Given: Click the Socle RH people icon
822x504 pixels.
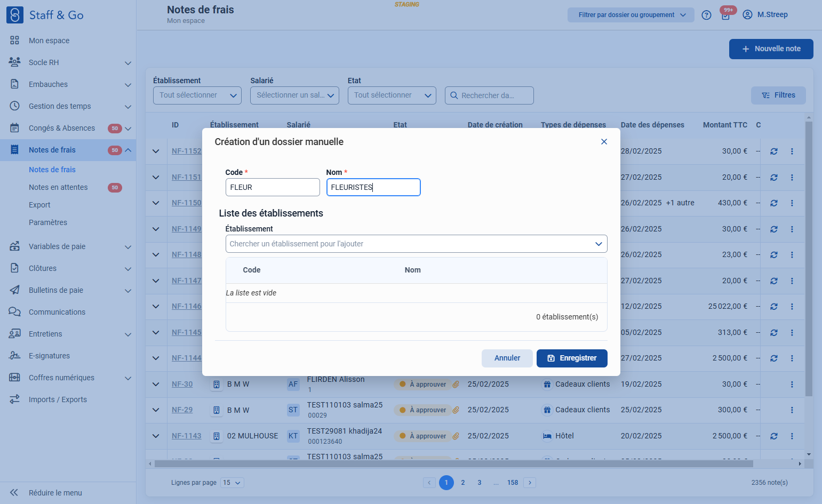Looking at the screenshot, I should pos(14,62).
